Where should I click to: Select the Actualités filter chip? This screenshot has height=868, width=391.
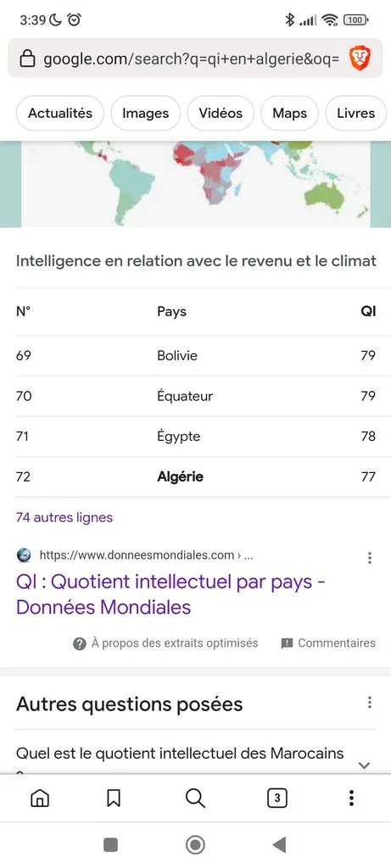pos(60,113)
